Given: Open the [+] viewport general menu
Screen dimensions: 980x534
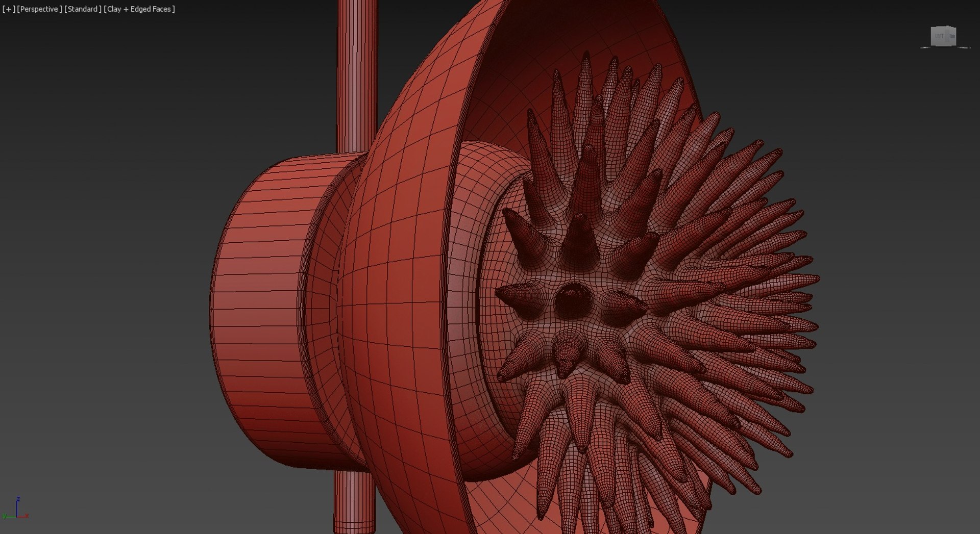Looking at the screenshot, I should 9,9.
